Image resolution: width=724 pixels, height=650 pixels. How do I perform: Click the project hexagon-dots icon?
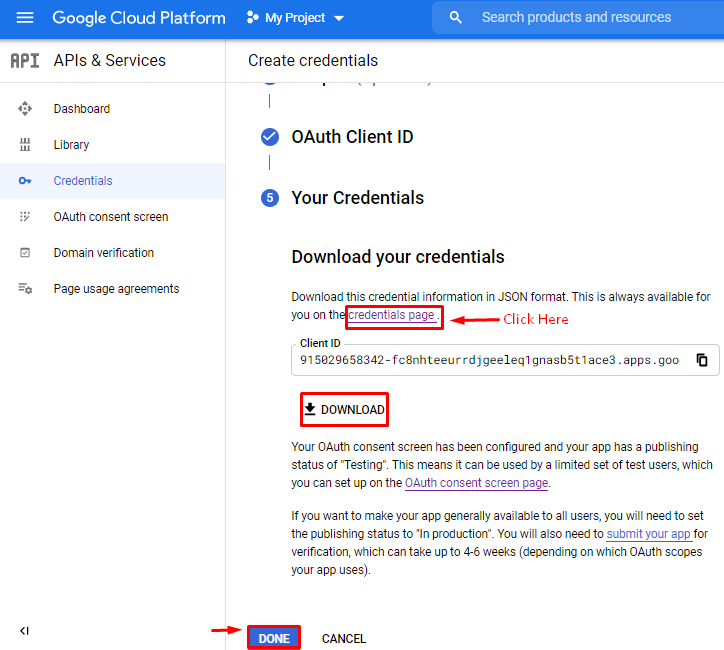click(x=253, y=18)
